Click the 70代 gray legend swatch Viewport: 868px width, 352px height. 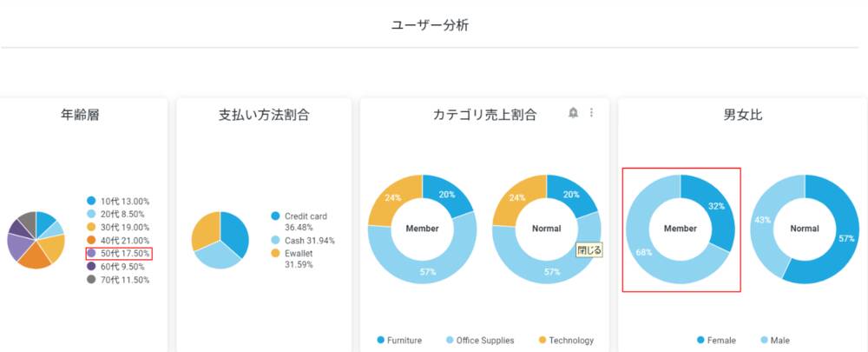91,280
